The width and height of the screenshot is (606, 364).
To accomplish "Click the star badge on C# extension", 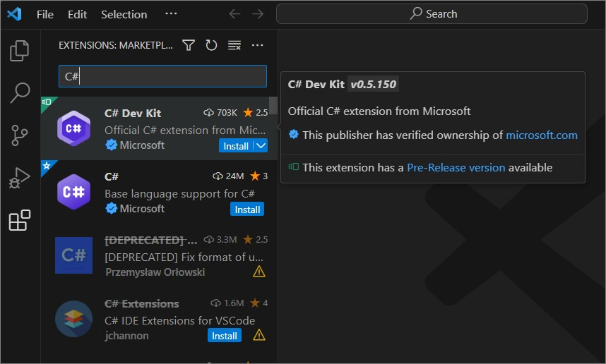I will tap(47, 166).
